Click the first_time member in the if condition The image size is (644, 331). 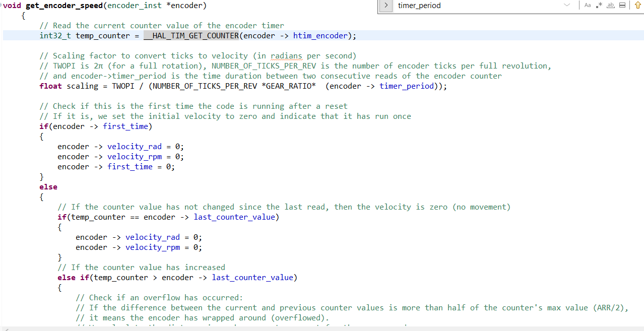126,126
